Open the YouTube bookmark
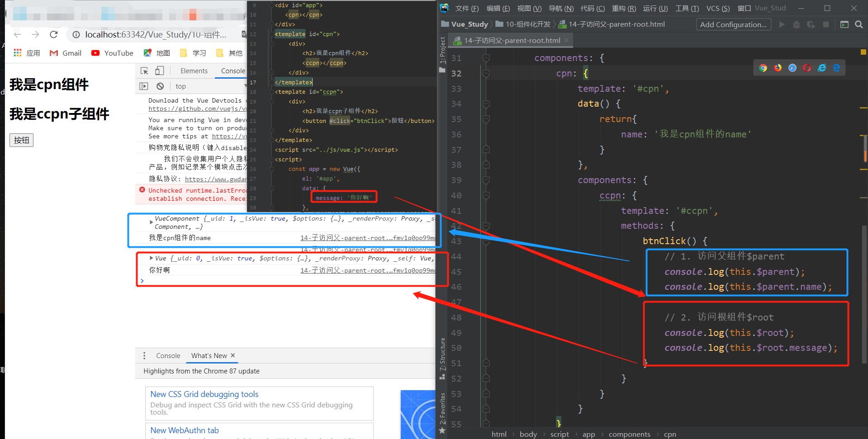 [113, 53]
